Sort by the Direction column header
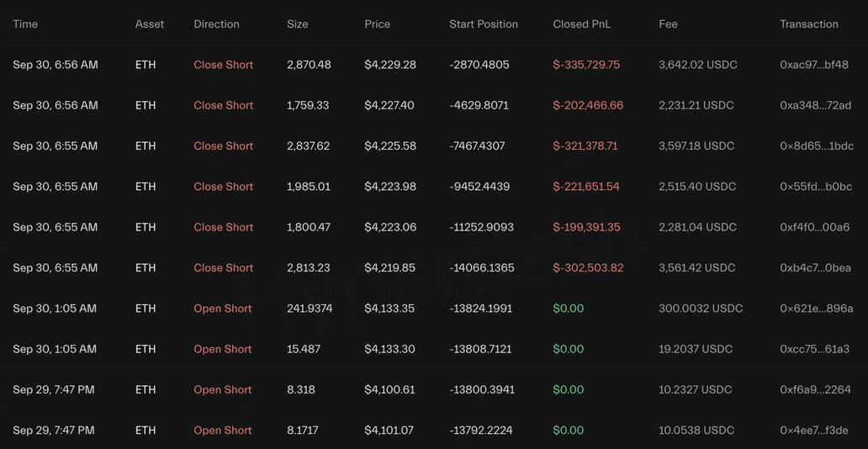 pyautogui.click(x=216, y=24)
